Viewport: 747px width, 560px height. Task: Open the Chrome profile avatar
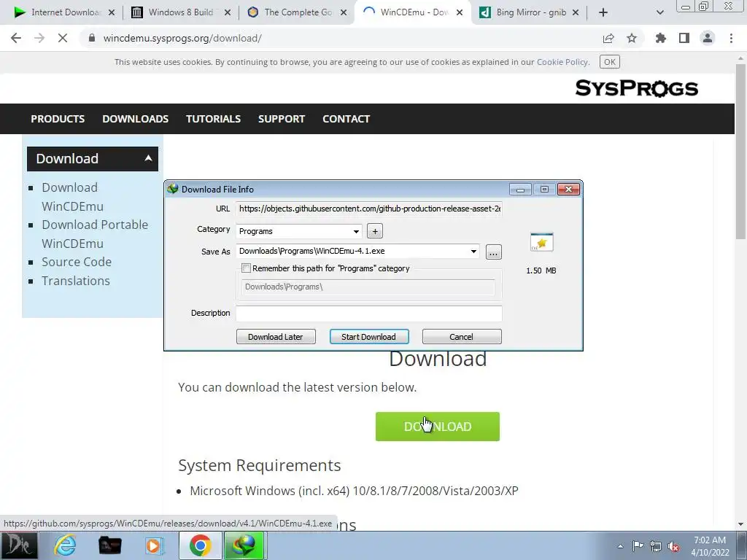click(x=708, y=38)
